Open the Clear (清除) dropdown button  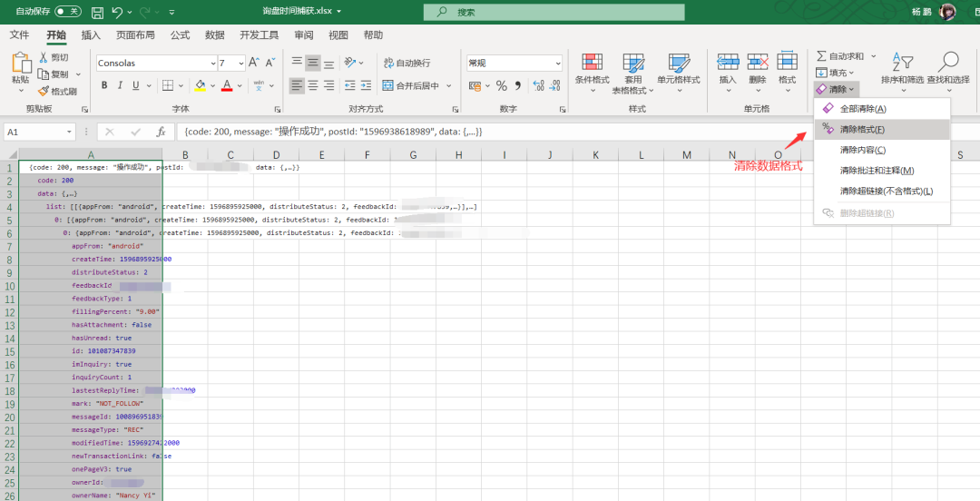coord(836,90)
